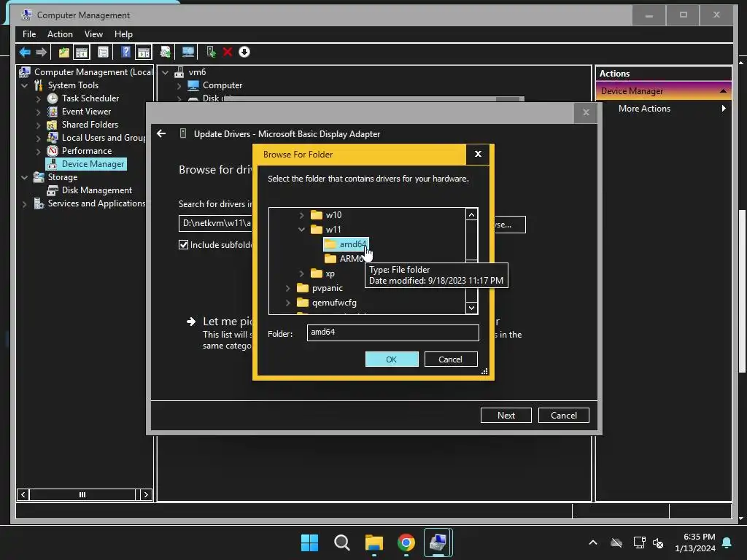Image resolution: width=747 pixels, height=560 pixels.
Task: Open the Help menu
Action: coord(123,34)
